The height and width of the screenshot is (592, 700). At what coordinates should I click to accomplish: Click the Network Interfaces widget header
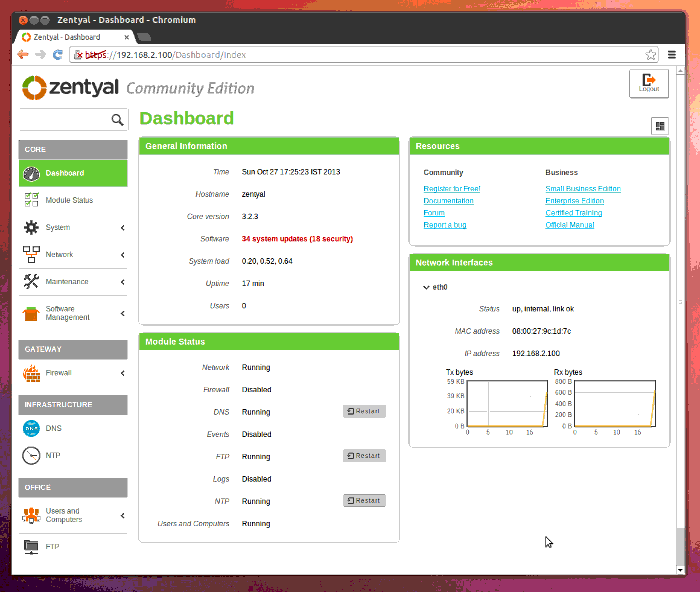[539, 263]
